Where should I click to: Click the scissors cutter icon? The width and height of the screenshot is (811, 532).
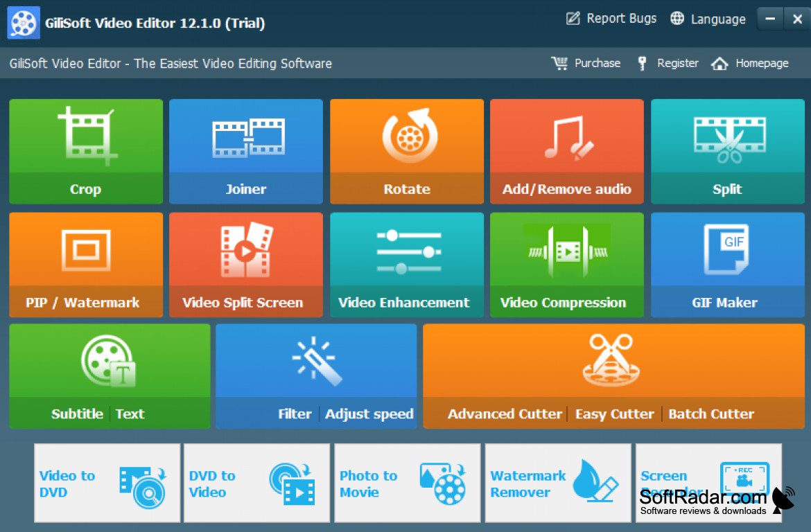(x=611, y=360)
